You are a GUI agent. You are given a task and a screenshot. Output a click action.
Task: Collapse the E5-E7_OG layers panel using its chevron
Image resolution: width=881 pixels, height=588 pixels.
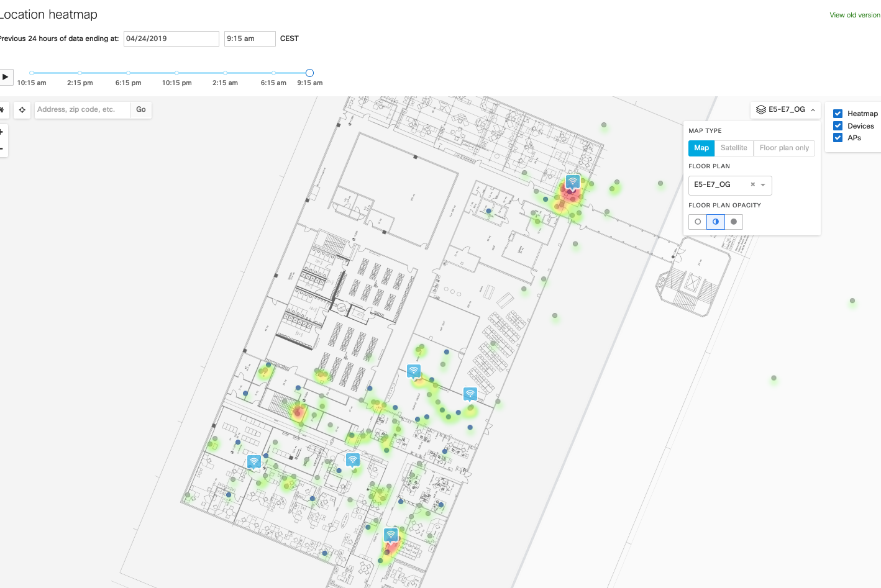811,109
